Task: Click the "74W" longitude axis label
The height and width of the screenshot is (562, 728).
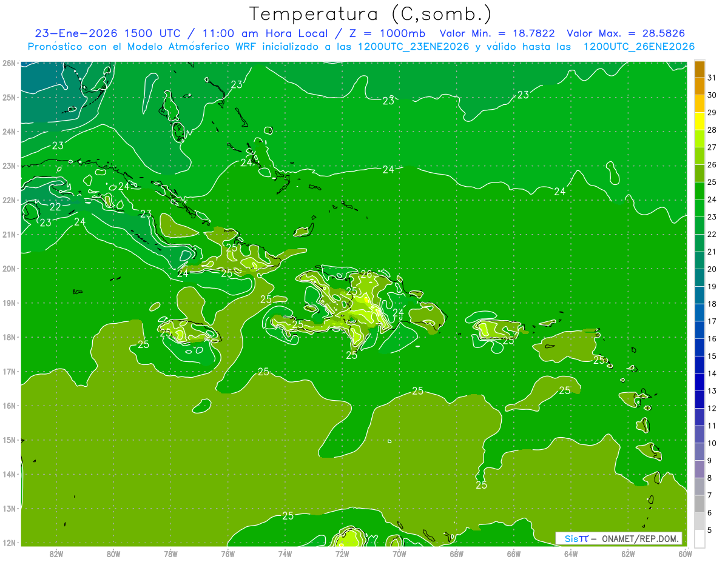Action: click(285, 554)
